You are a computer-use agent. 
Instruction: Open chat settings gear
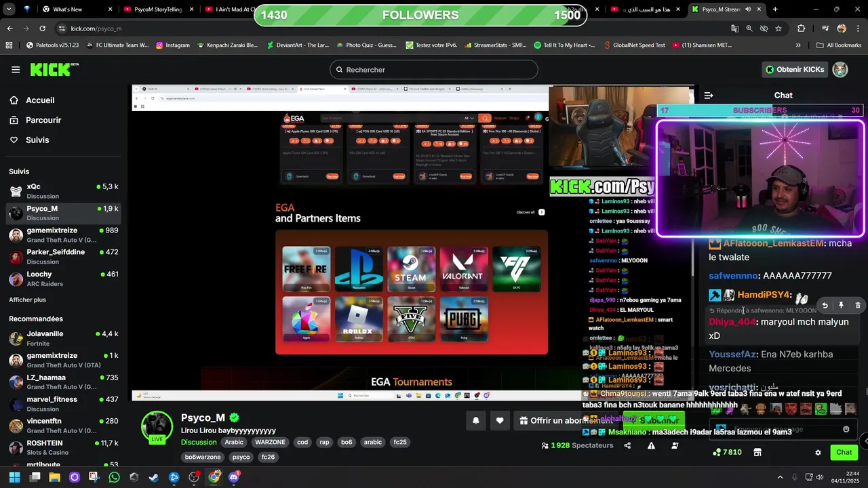click(x=818, y=452)
